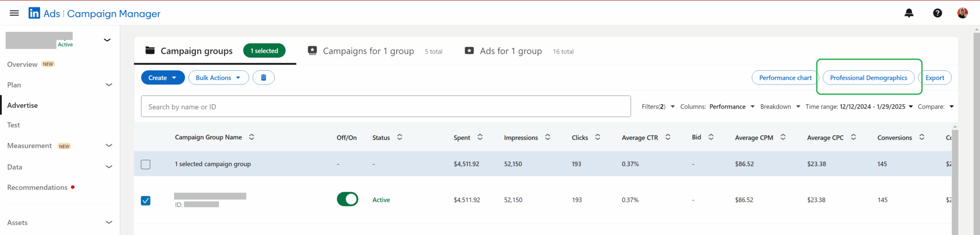The width and height of the screenshot is (980, 235).
Task: Click the '16 total' ads count
Action: [x=563, y=52]
